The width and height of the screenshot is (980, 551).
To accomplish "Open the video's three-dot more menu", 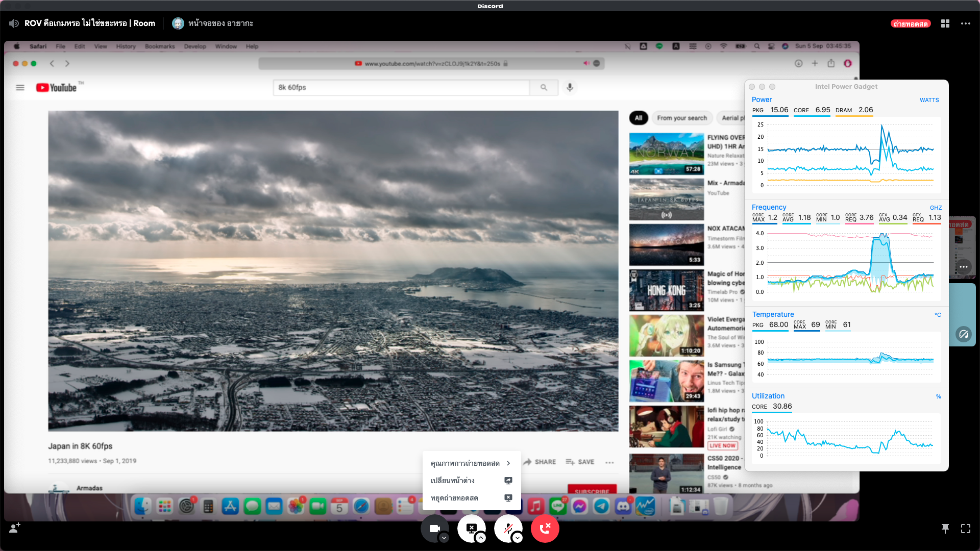I will [609, 462].
